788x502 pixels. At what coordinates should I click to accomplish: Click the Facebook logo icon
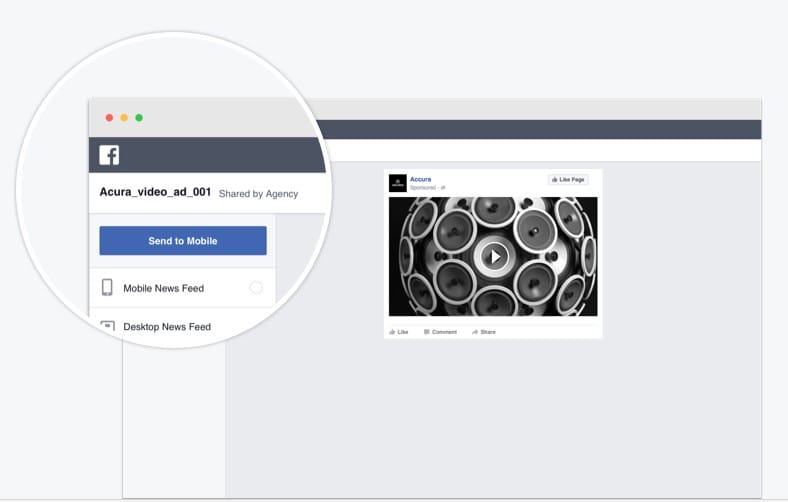point(109,155)
